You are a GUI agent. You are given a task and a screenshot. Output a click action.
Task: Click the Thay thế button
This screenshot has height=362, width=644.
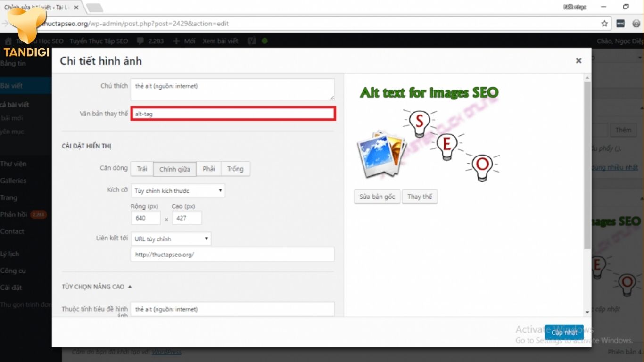click(420, 197)
